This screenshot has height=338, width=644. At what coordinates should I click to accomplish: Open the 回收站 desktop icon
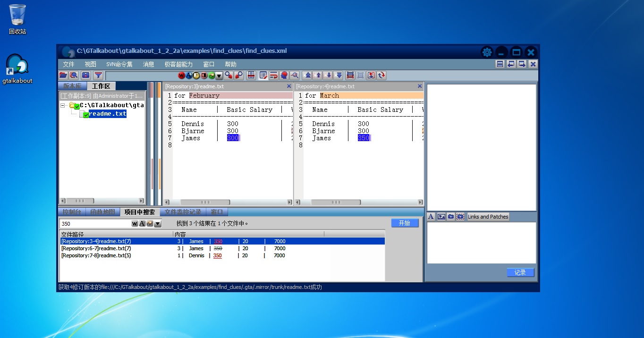point(17,19)
